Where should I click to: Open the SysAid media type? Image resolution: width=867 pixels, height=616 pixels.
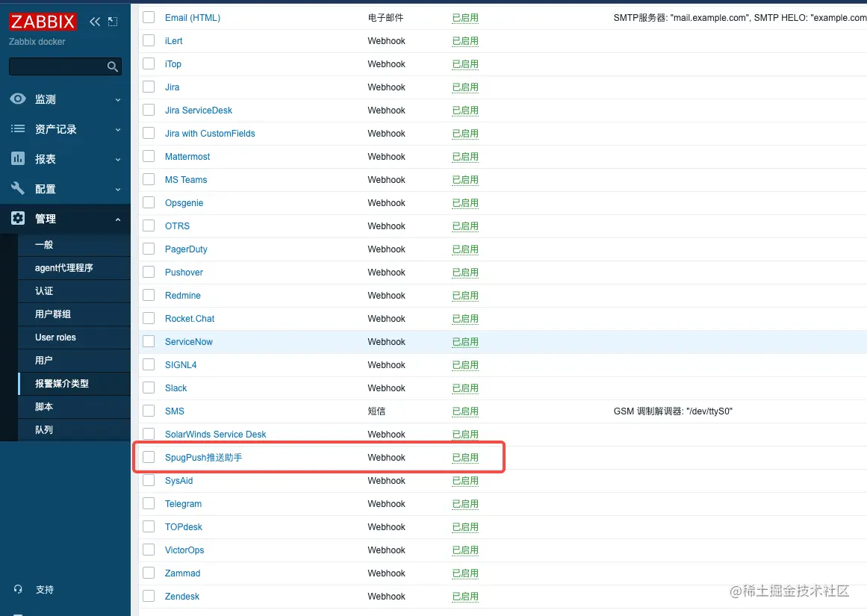pyautogui.click(x=178, y=481)
